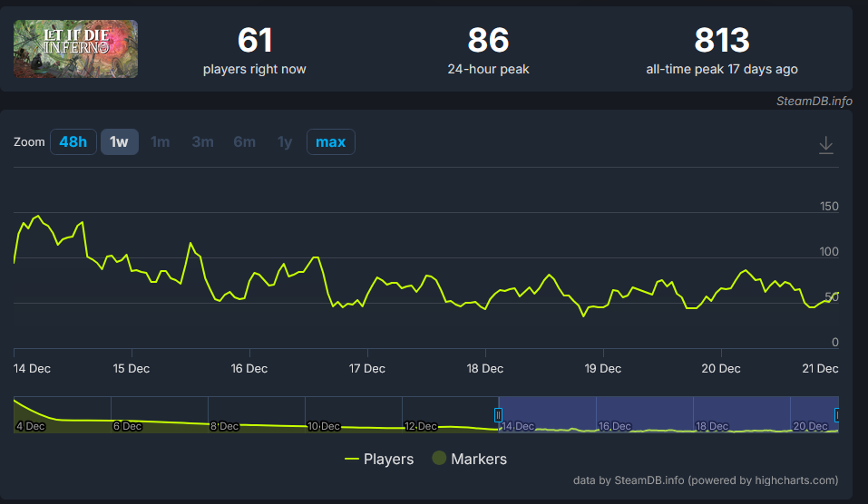868x504 pixels.
Task: Toggle the Markers series in legend
Action: (x=470, y=459)
